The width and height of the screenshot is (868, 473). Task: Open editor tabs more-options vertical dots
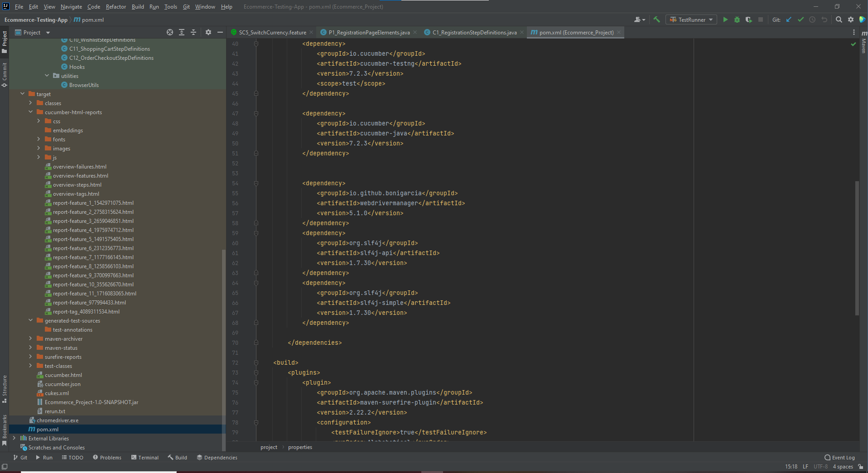(x=854, y=32)
